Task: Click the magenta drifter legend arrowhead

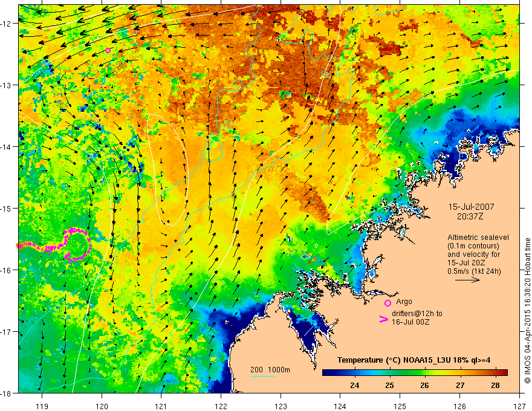Action: (x=384, y=319)
